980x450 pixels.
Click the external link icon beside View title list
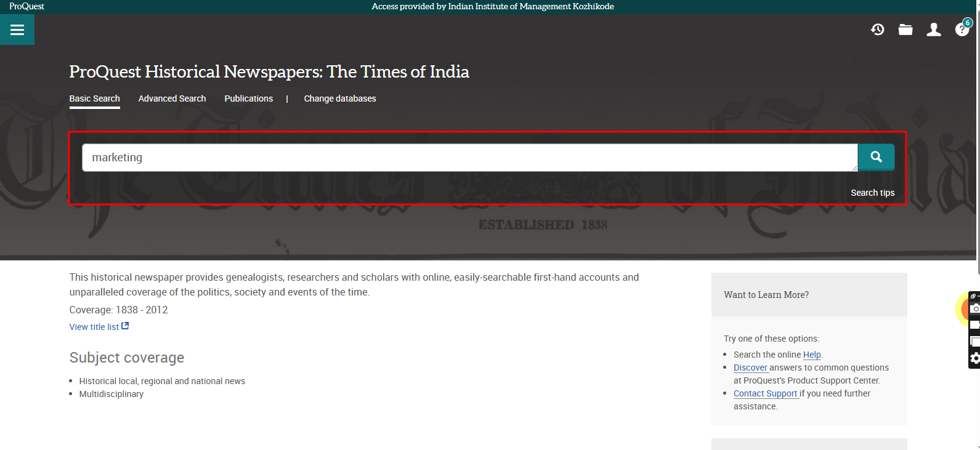(125, 326)
